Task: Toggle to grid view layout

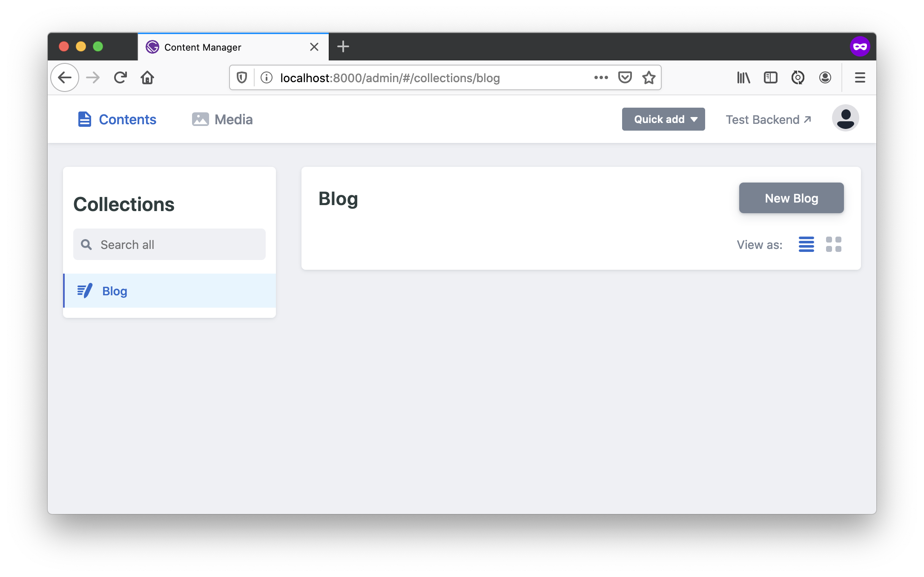Action: point(834,244)
